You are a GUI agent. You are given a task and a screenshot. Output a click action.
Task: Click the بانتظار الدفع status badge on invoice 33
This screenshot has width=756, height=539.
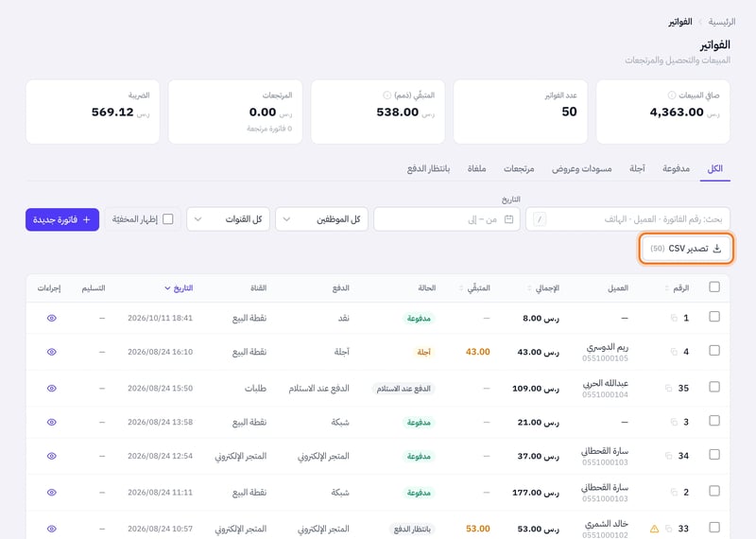coord(412,530)
